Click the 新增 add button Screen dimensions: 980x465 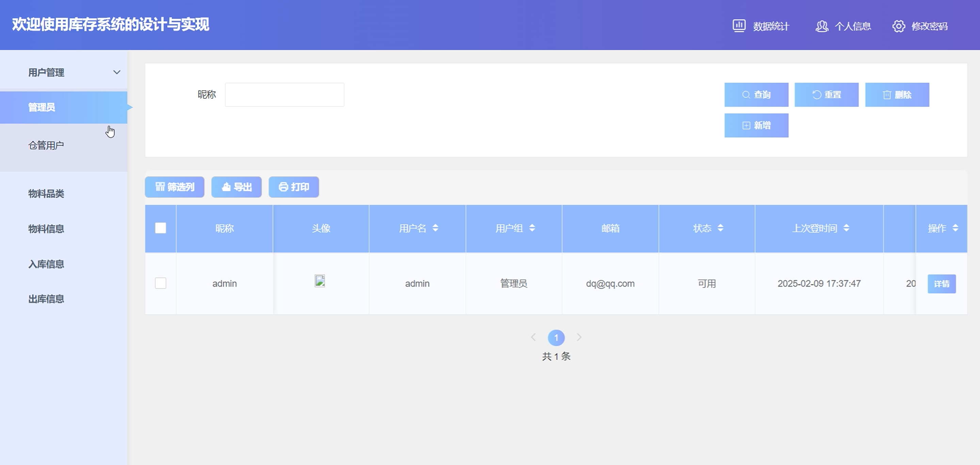pos(756,126)
